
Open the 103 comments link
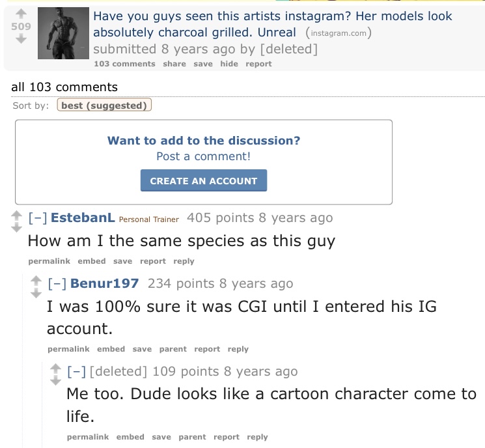pos(124,64)
